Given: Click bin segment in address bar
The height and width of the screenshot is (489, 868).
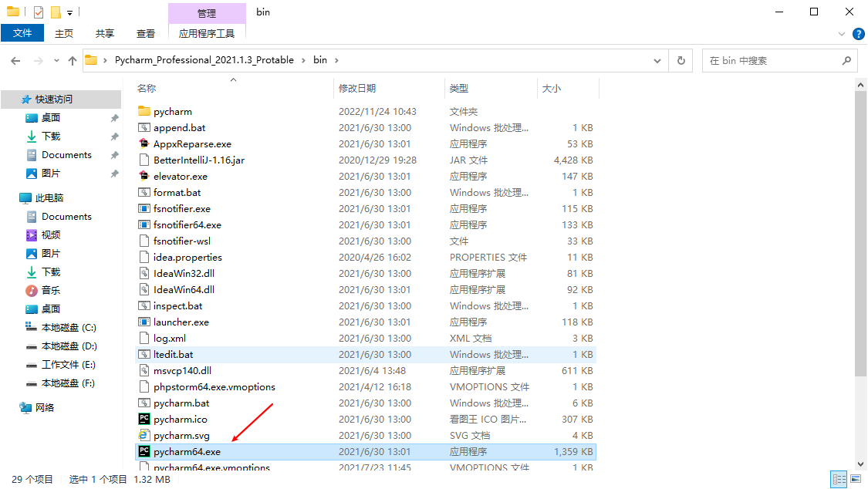Looking at the screenshot, I should click(x=320, y=59).
